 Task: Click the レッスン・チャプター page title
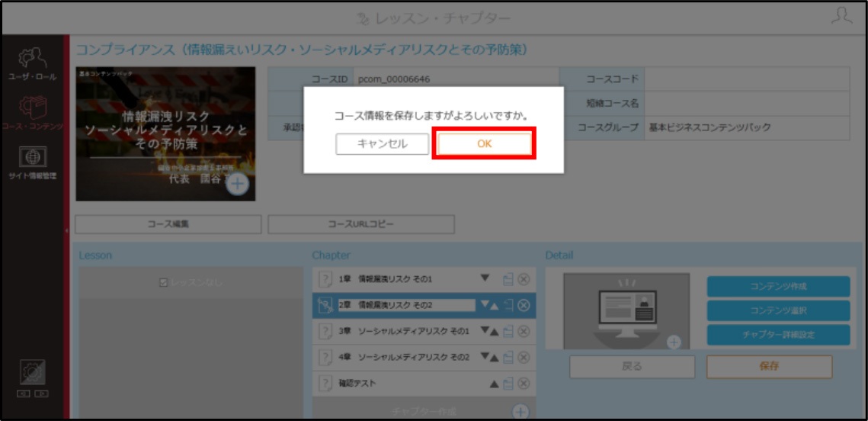[434, 18]
